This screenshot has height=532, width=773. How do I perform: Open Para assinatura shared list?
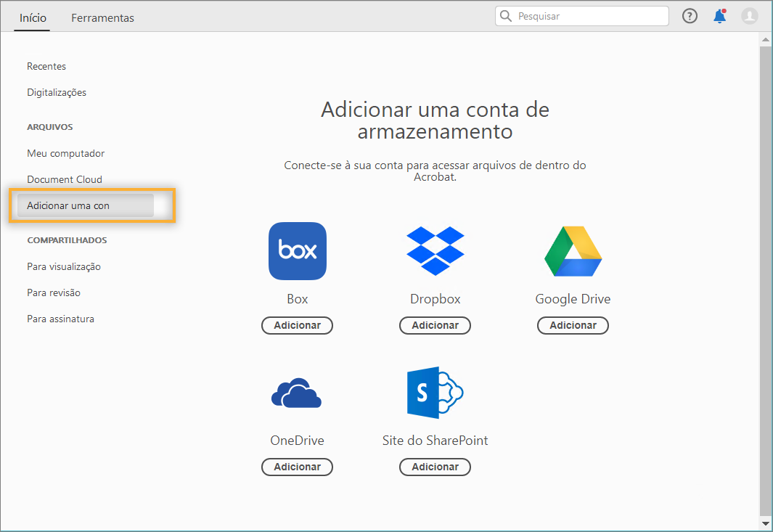pos(61,319)
